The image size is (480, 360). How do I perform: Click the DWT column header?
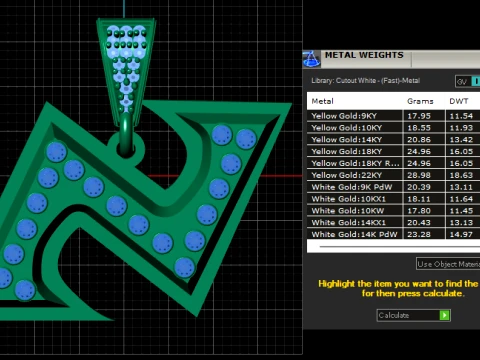tap(459, 101)
